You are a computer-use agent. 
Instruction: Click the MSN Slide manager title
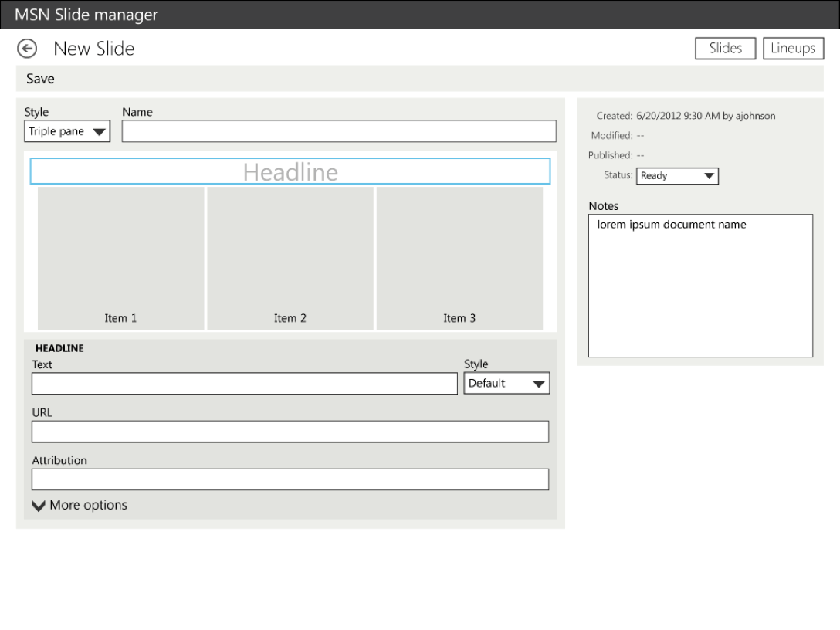pyautogui.click(x=86, y=15)
